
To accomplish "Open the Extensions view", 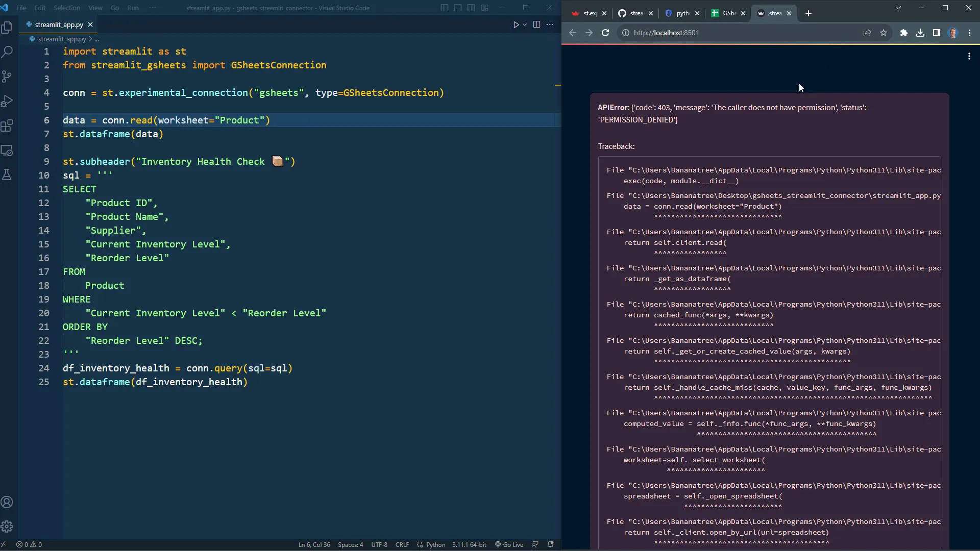I will 7,126.
